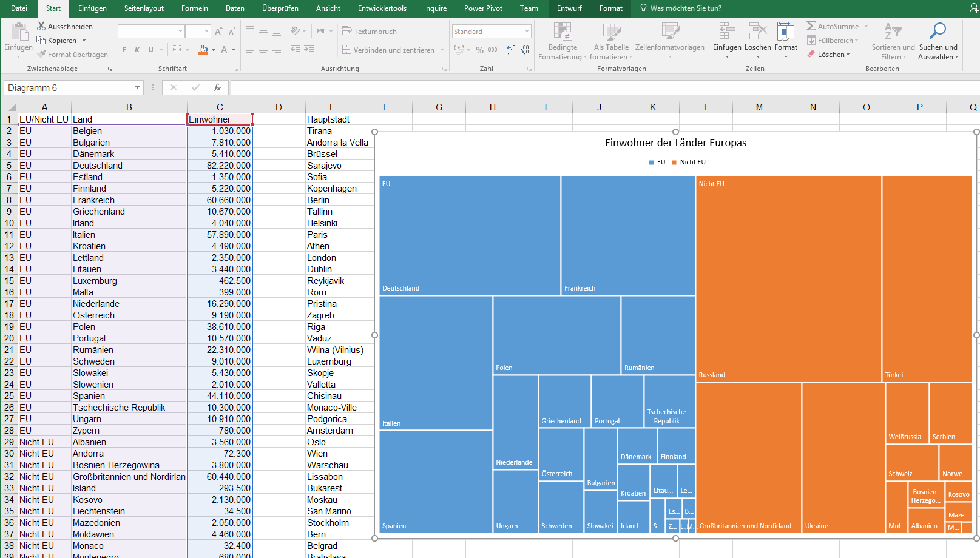Click the Dezimalstelle hinzufügen icon
The height and width of the screenshot is (558, 980).
(x=510, y=50)
